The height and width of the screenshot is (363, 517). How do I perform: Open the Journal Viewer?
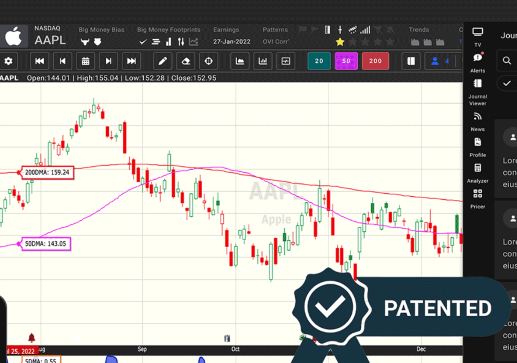pyautogui.click(x=478, y=92)
